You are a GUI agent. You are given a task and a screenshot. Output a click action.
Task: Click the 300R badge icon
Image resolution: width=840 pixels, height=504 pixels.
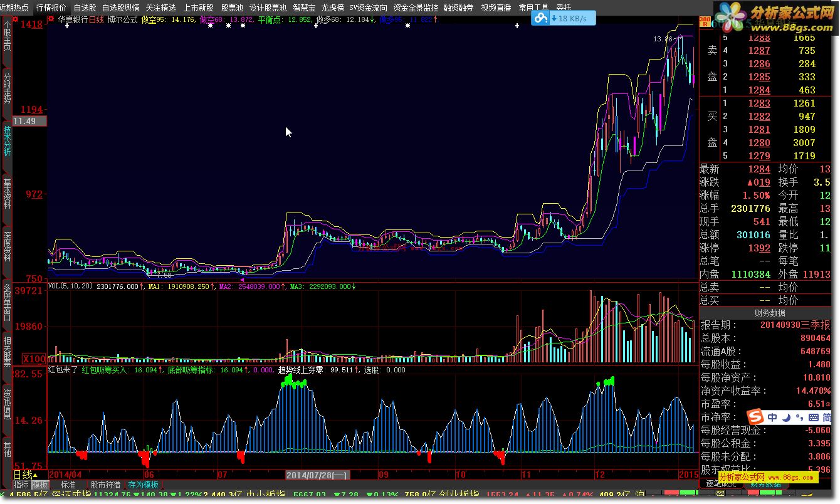(704, 21)
